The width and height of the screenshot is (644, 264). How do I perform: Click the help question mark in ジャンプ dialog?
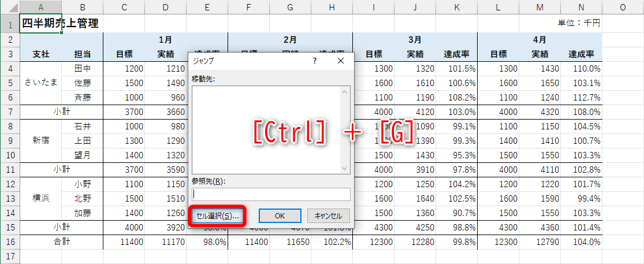tap(315, 61)
